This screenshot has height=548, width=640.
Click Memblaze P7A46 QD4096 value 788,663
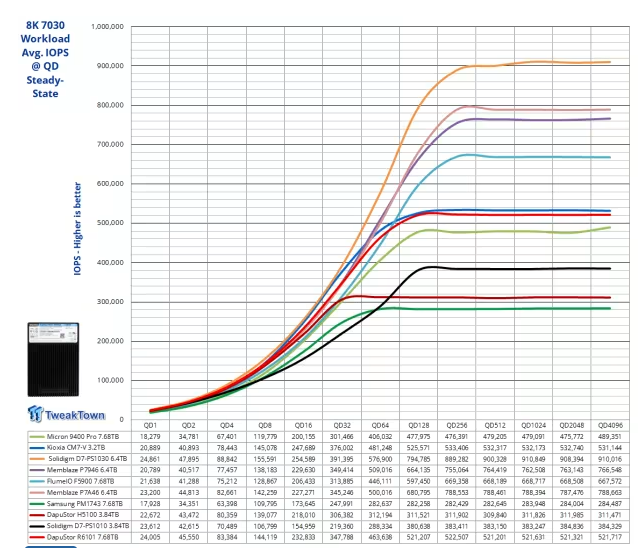click(x=610, y=493)
